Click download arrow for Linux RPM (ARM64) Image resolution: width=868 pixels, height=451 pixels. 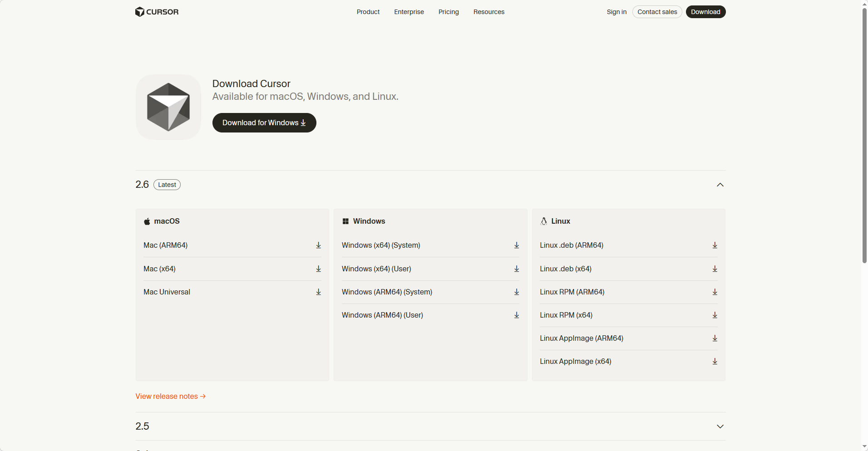coord(715,292)
